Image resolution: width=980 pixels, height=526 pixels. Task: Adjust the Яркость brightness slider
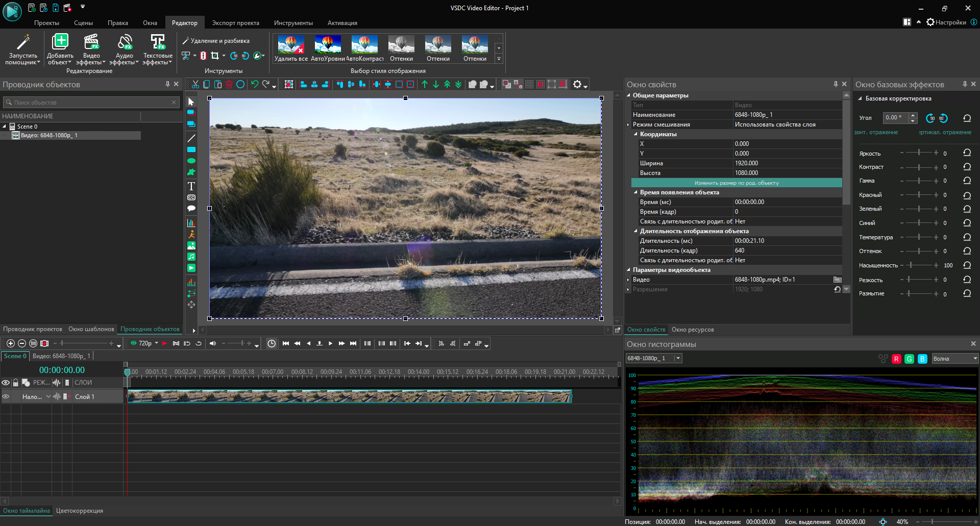click(919, 153)
